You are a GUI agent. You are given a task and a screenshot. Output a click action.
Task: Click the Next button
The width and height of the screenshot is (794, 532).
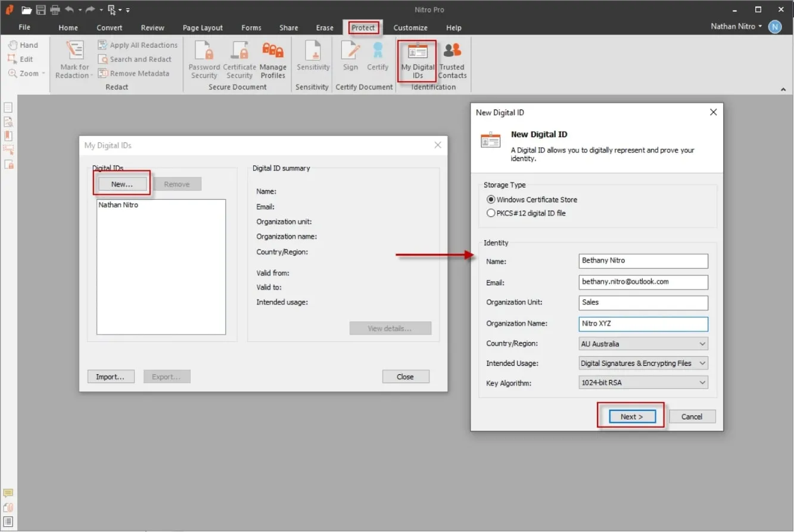(631, 416)
